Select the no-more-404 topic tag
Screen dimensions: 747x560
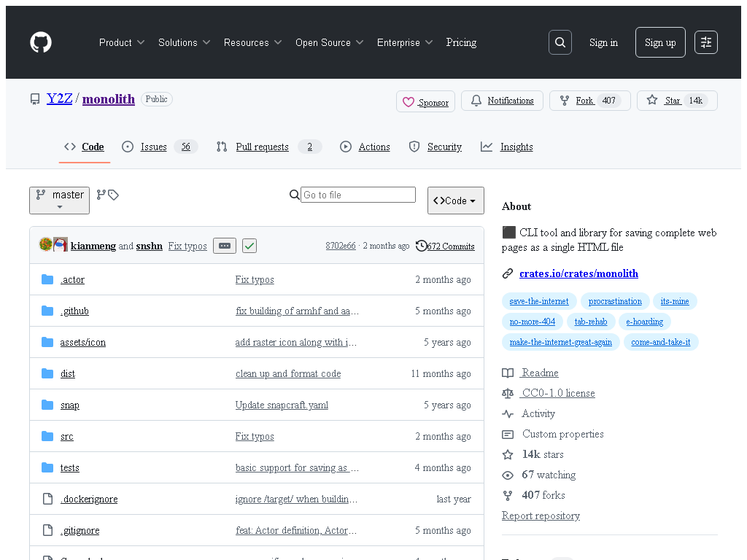click(x=532, y=322)
